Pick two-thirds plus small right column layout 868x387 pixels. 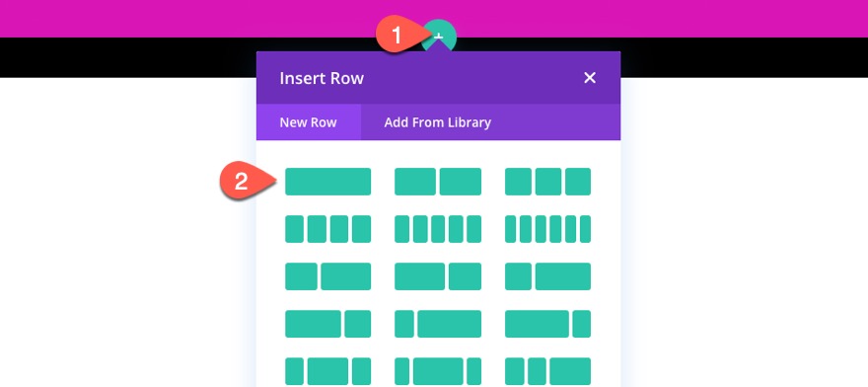pyautogui.click(x=327, y=324)
